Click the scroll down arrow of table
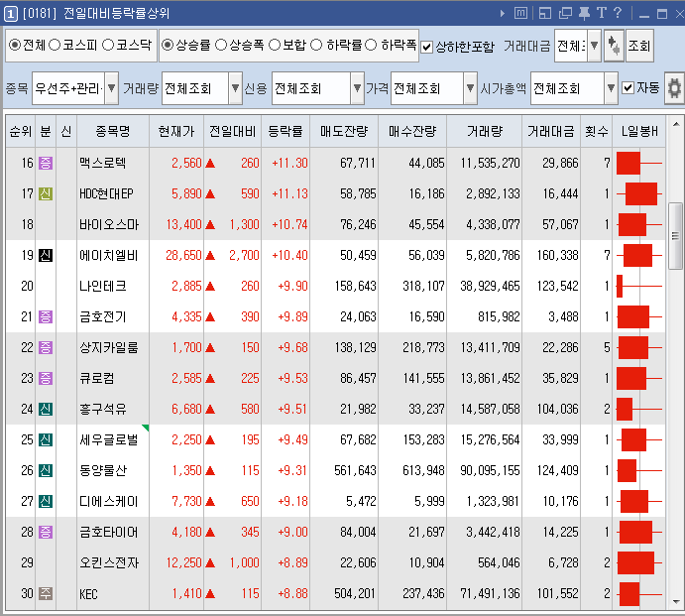This screenshot has height=616, width=685. [675, 602]
